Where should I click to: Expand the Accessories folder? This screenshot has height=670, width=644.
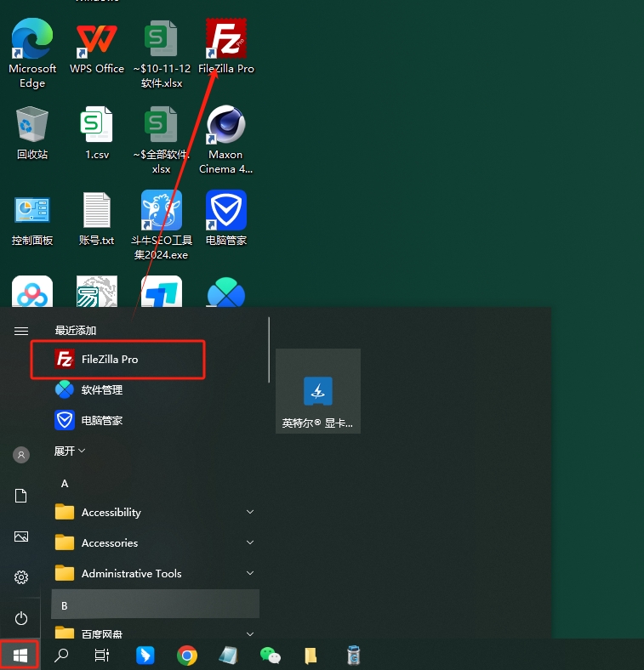[155, 542]
